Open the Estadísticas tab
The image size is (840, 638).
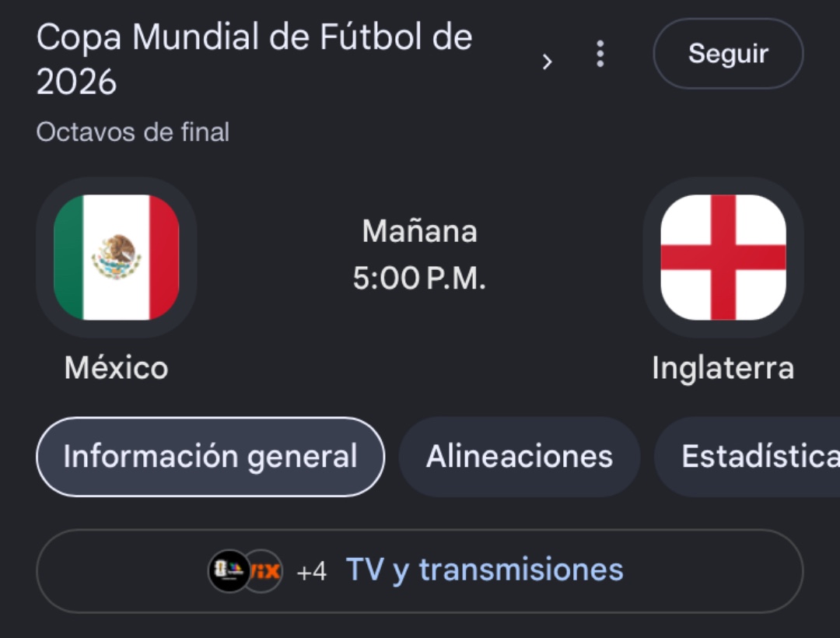click(747, 457)
